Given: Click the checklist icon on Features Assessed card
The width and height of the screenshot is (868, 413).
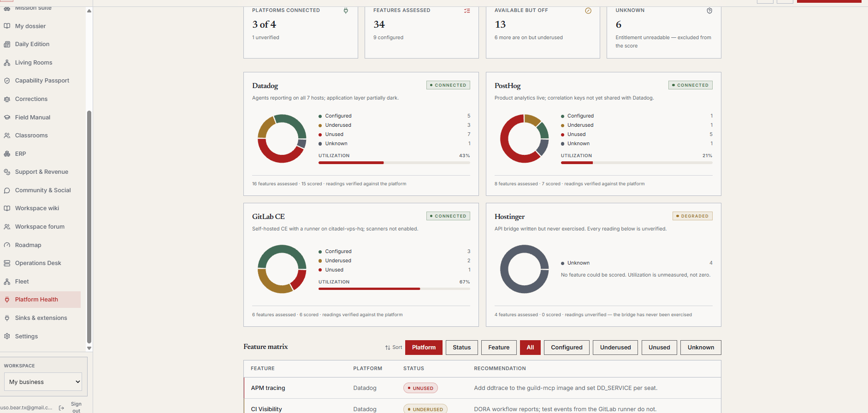Looking at the screenshot, I should point(467,11).
